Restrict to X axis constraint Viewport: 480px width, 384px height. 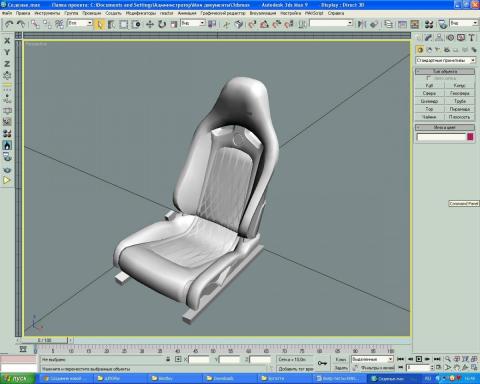(7, 41)
